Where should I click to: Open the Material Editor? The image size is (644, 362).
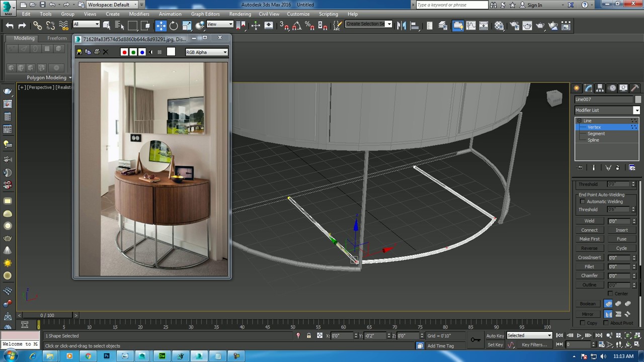(499, 26)
